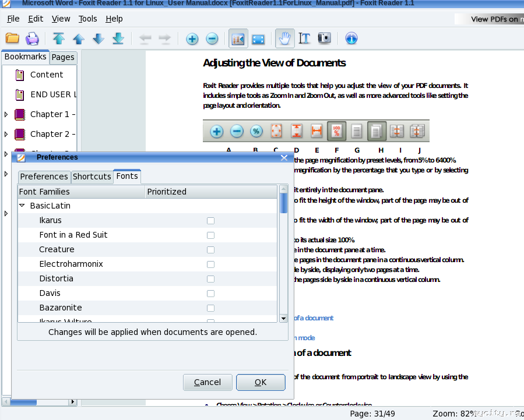Close the Preferences dialog
Image resolution: width=524 pixels, height=420 pixels.
[x=284, y=158]
